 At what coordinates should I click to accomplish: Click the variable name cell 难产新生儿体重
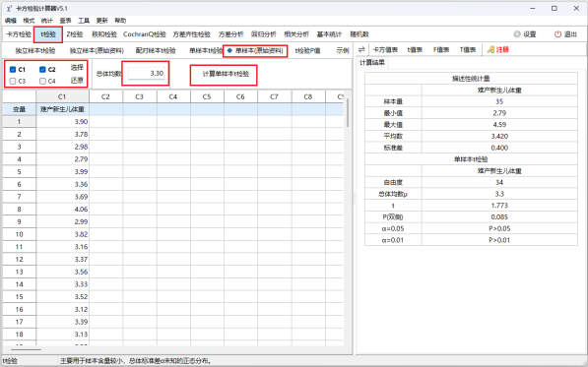pos(62,109)
